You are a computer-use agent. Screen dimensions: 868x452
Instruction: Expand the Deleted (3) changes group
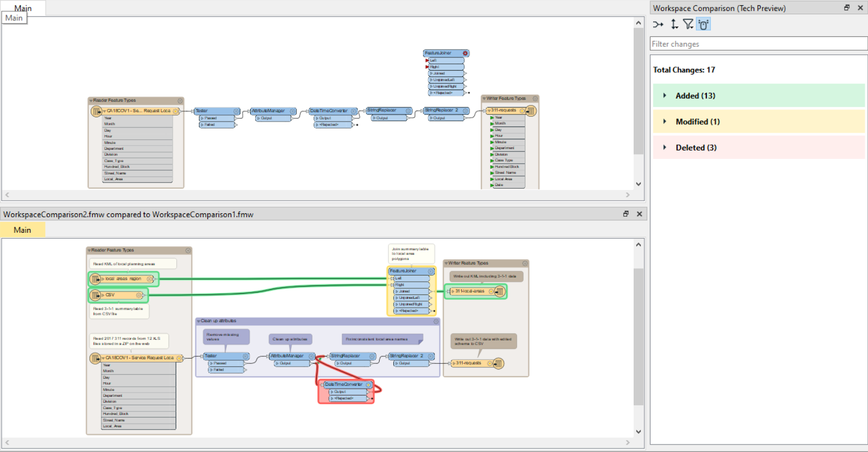[665, 148]
